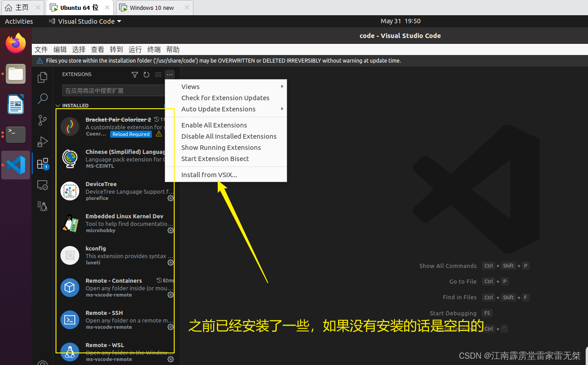The width and height of the screenshot is (588, 365).
Task: Click Visual Studio Code dock icon
Action: 16,165
